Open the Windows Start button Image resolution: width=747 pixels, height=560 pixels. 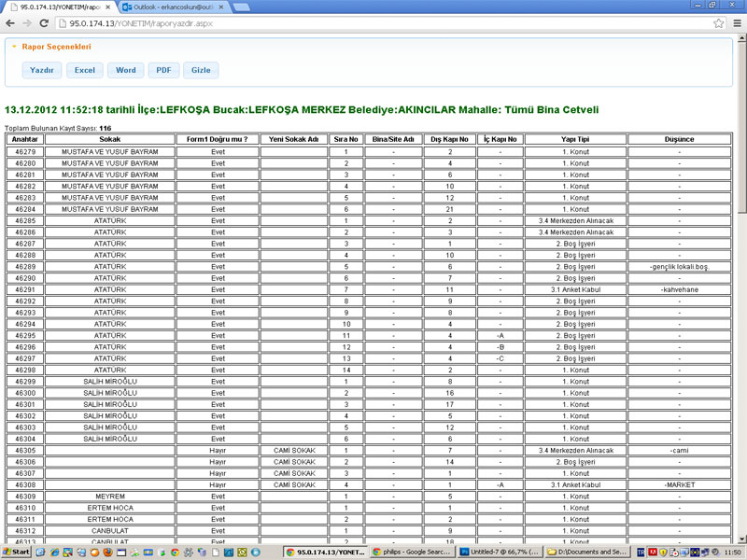16,553
